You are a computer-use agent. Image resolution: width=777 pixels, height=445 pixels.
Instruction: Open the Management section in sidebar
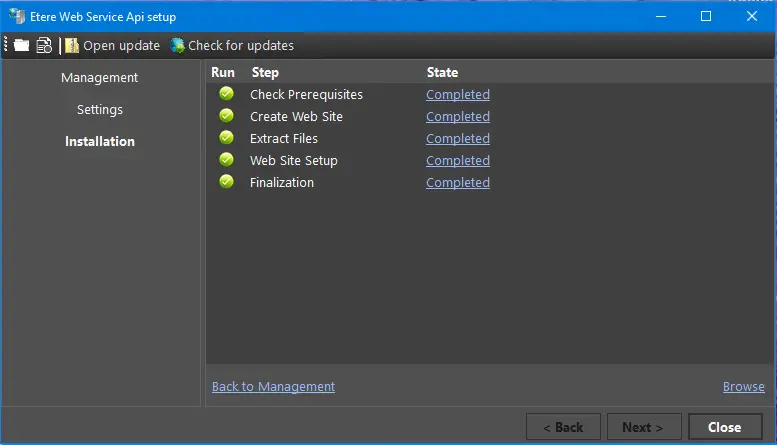pyautogui.click(x=99, y=78)
